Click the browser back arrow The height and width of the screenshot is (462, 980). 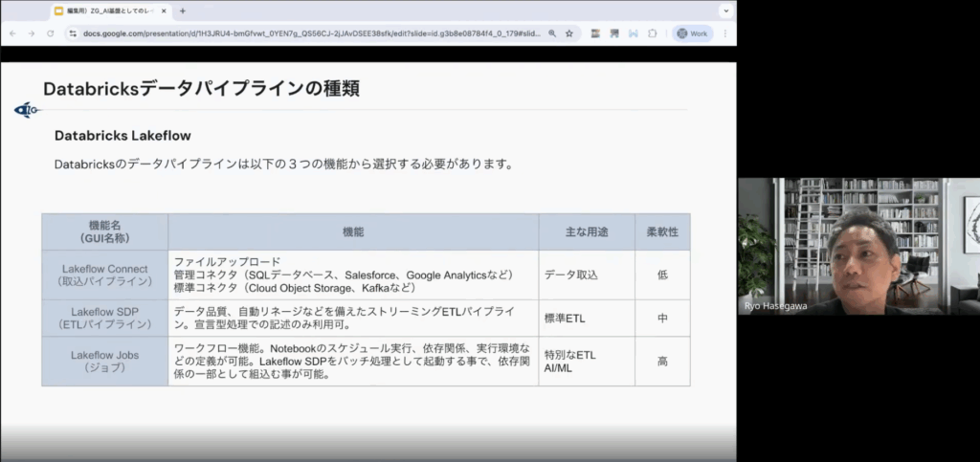(x=11, y=33)
